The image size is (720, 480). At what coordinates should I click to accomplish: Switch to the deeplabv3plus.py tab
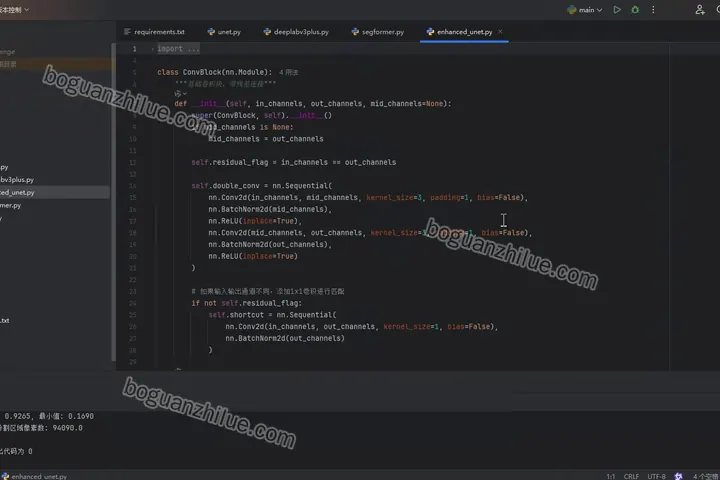(296, 32)
